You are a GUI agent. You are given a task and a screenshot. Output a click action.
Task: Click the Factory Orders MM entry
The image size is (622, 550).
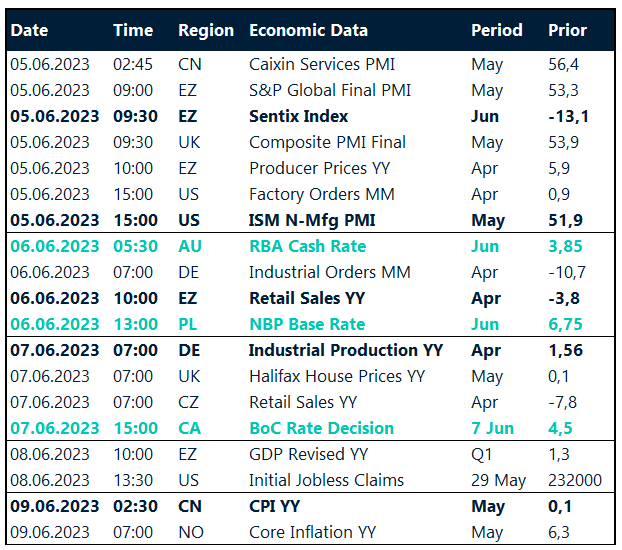(321, 194)
